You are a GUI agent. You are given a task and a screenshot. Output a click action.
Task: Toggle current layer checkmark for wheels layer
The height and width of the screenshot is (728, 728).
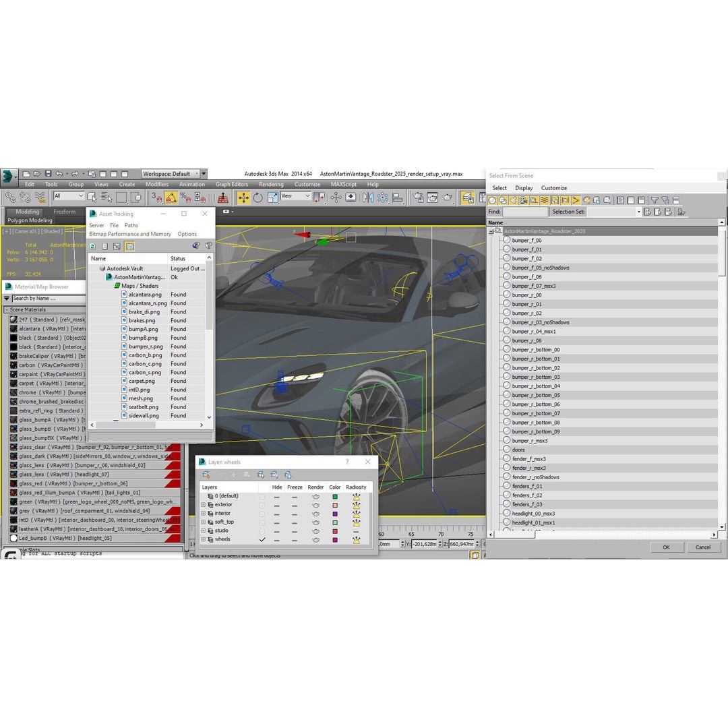pos(262,539)
